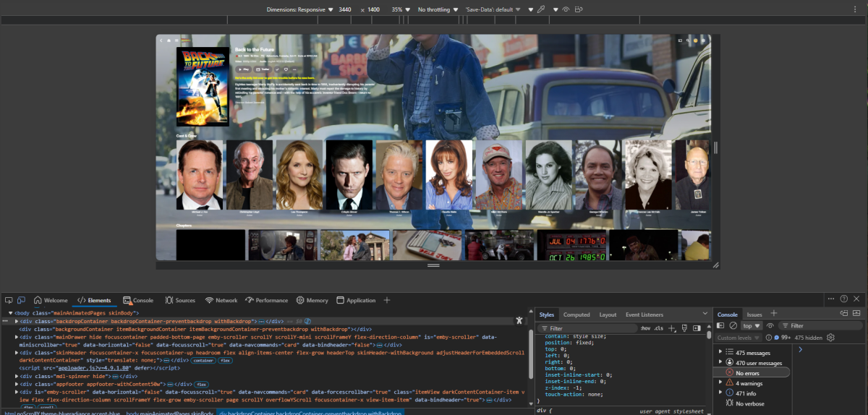Open the 35% zoom dropdown
868x415 pixels.
click(400, 10)
